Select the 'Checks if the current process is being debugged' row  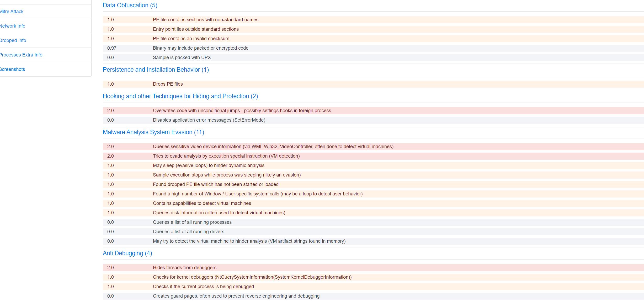point(203,287)
